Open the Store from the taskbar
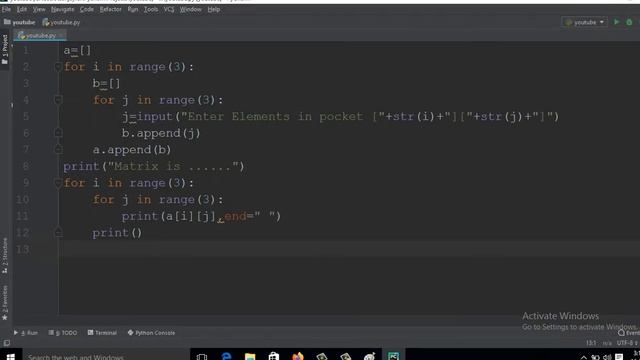Image resolution: width=640 pixels, height=360 pixels. [273, 357]
